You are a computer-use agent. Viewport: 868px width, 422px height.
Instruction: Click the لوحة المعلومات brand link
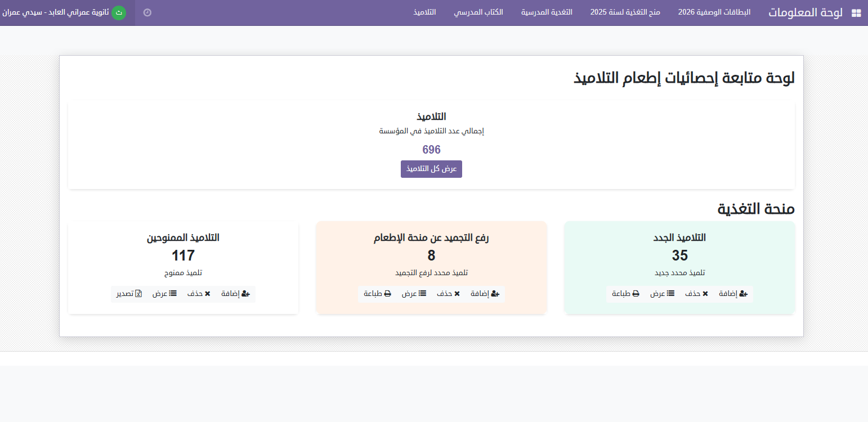[x=805, y=13]
